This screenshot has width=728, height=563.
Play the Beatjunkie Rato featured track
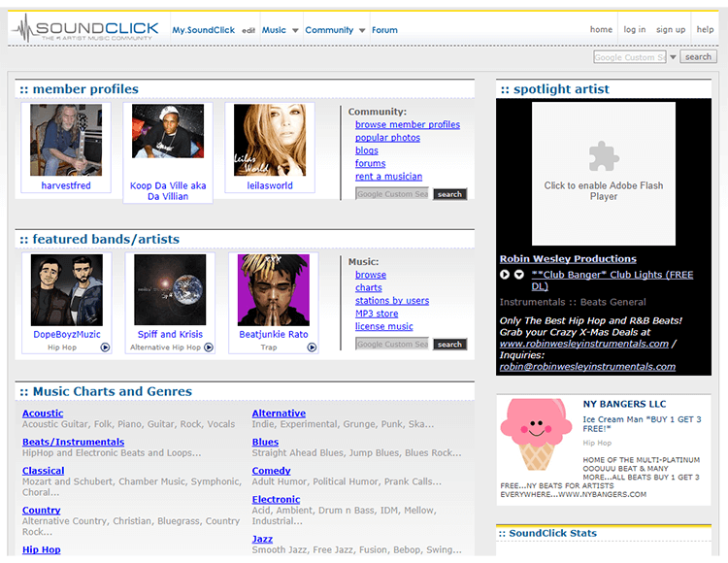tap(312, 348)
